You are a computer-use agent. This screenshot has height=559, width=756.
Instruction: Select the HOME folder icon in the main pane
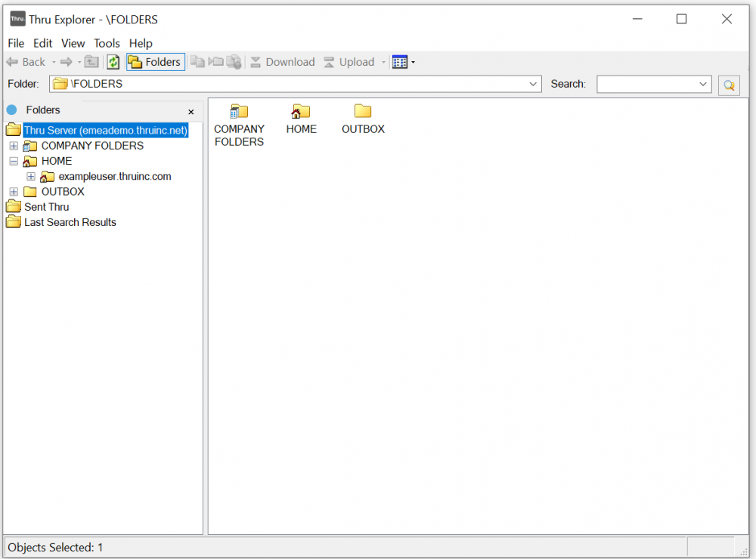[x=301, y=113]
